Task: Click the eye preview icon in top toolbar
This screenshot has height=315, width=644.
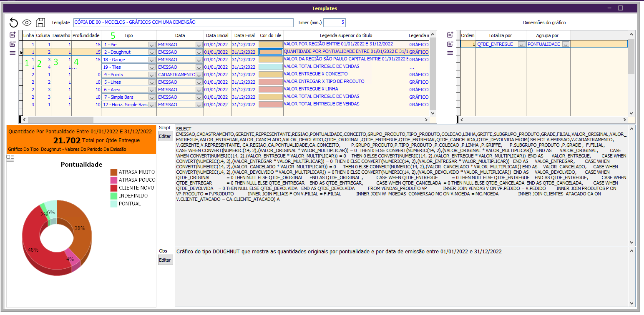Action: pos(27,22)
